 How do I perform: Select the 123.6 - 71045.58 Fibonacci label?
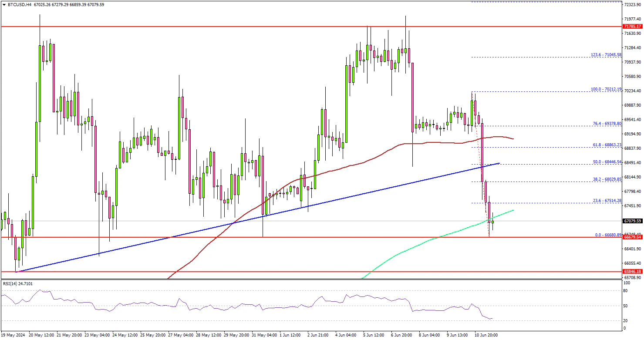600,55
